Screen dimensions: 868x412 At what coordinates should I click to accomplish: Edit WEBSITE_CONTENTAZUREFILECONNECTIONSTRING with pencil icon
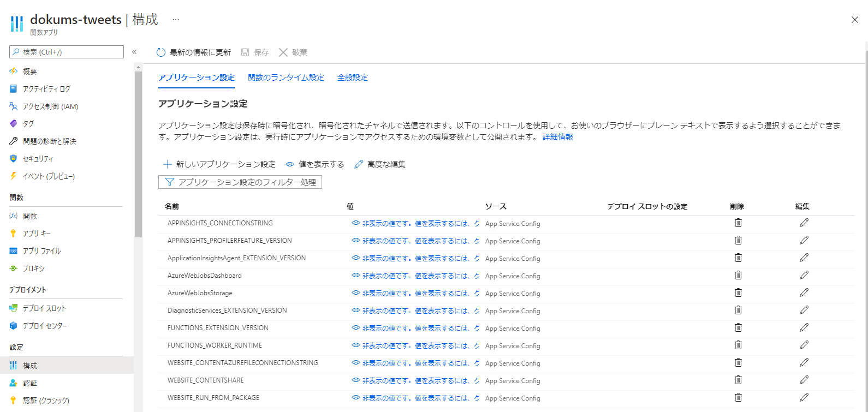click(x=804, y=362)
